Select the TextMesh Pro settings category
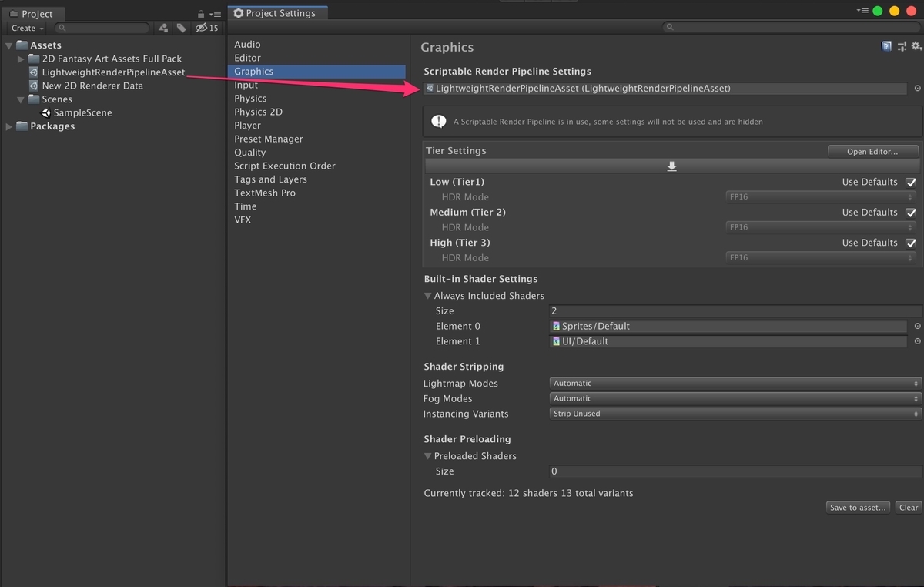The width and height of the screenshot is (924, 587). click(x=265, y=193)
